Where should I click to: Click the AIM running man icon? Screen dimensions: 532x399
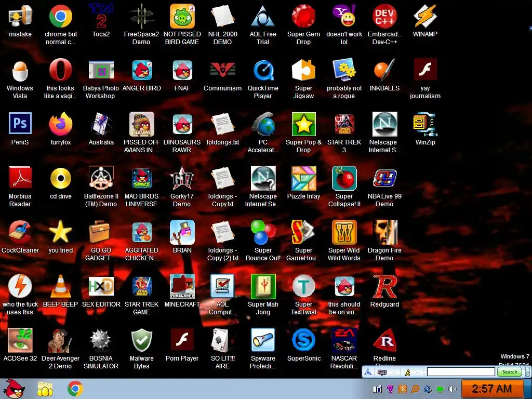point(407,373)
